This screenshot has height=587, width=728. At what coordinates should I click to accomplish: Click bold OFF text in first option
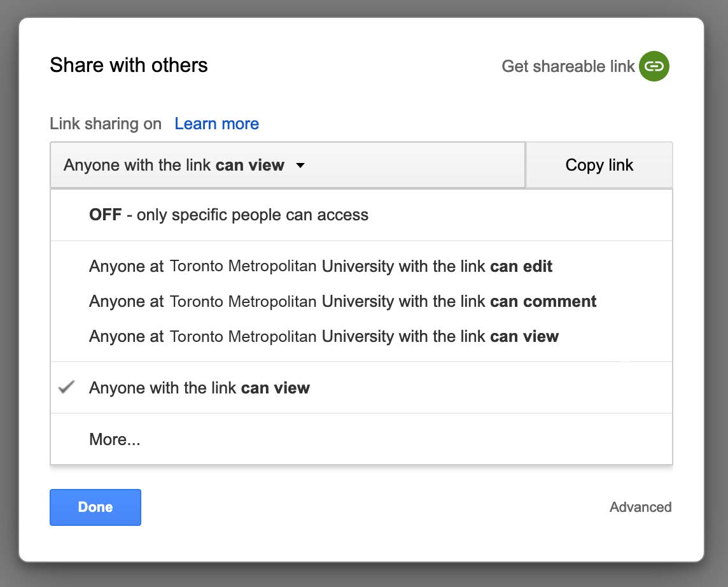click(105, 215)
